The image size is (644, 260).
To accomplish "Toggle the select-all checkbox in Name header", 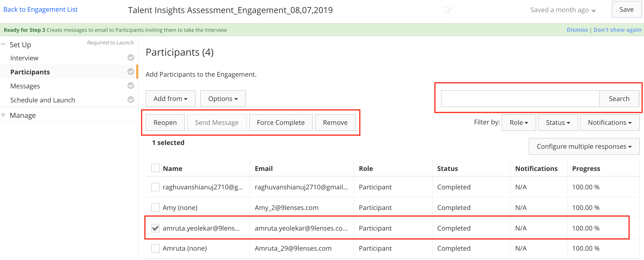I will pyautogui.click(x=155, y=168).
